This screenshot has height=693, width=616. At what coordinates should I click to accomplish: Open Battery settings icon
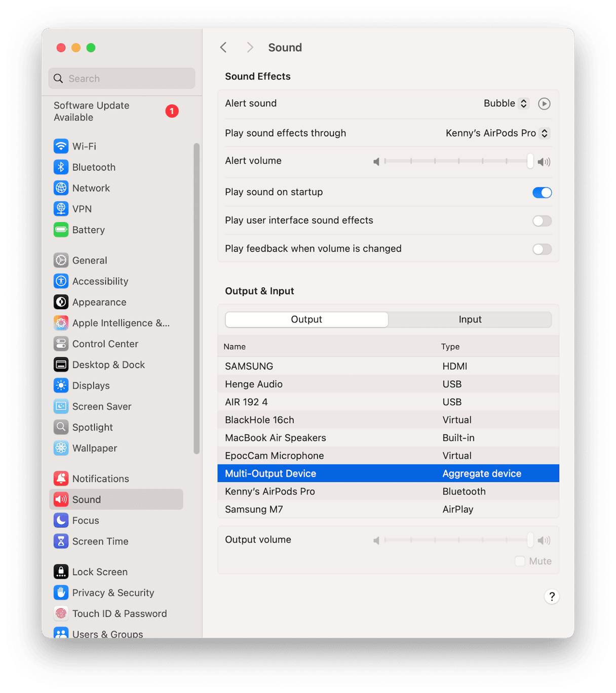tap(61, 230)
